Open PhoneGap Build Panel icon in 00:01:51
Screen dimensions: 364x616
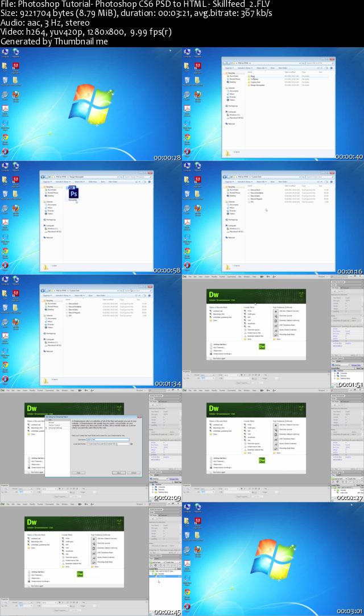coord(276,334)
